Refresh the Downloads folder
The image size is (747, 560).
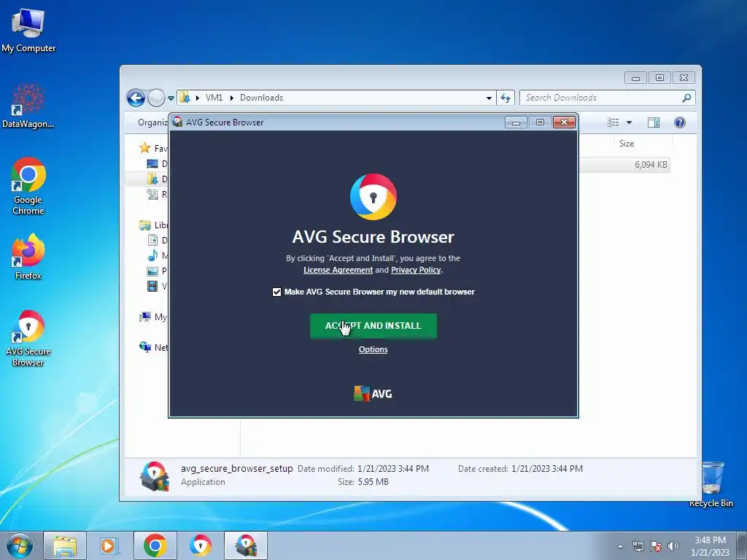click(506, 98)
